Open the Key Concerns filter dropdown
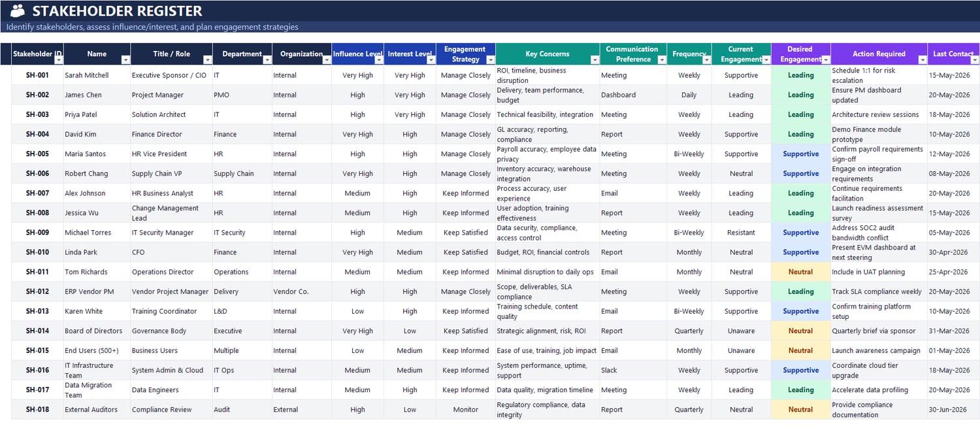Image resolution: width=980 pixels, height=430 pixels. 595,60
